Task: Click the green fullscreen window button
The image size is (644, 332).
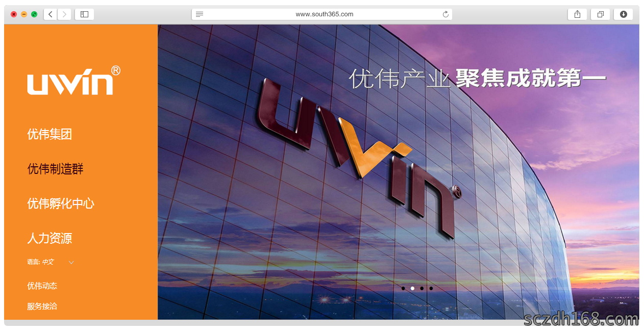Action: coord(34,14)
